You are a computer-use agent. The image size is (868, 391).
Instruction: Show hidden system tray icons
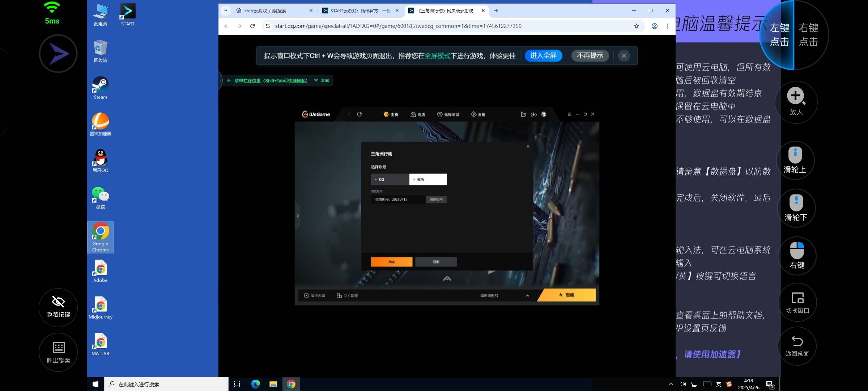click(x=671, y=384)
